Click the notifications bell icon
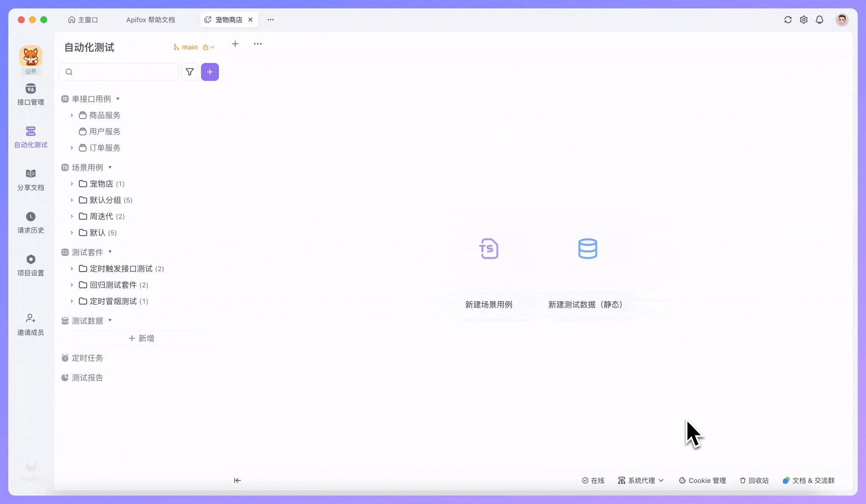This screenshot has height=504, width=866. tap(819, 19)
